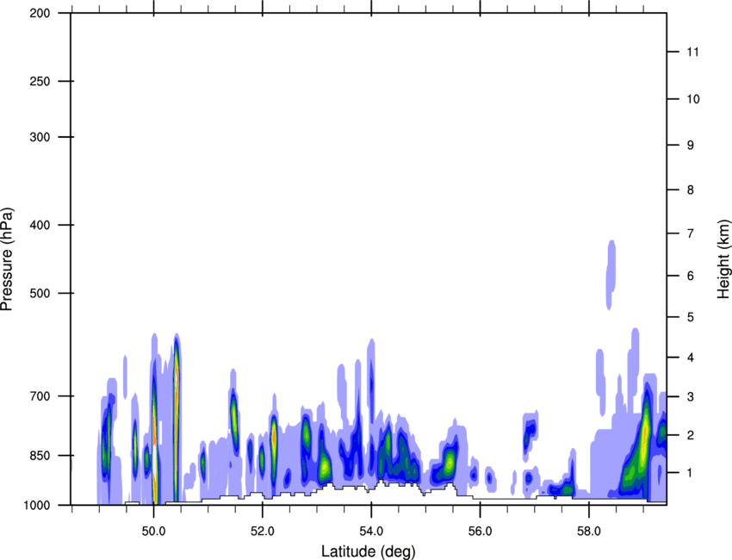This screenshot has width=732, height=560.
Task: Click the 58.0 latitude tick label
Action: tap(589, 532)
